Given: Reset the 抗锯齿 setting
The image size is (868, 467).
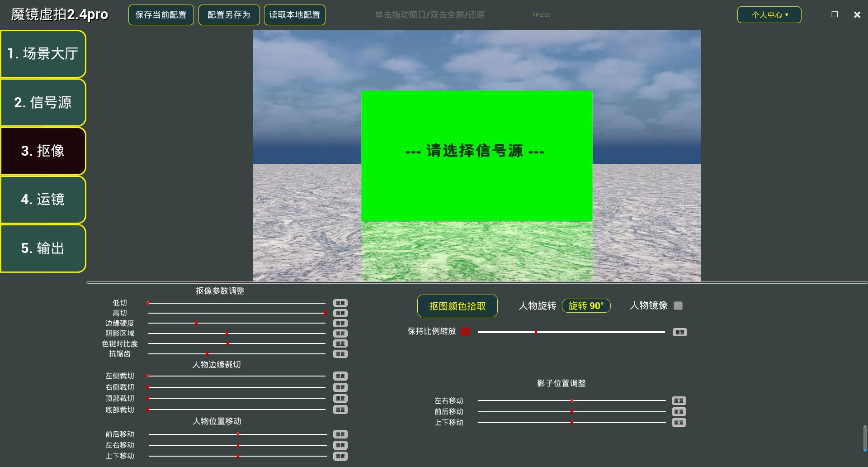Looking at the screenshot, I should point(340,353).
